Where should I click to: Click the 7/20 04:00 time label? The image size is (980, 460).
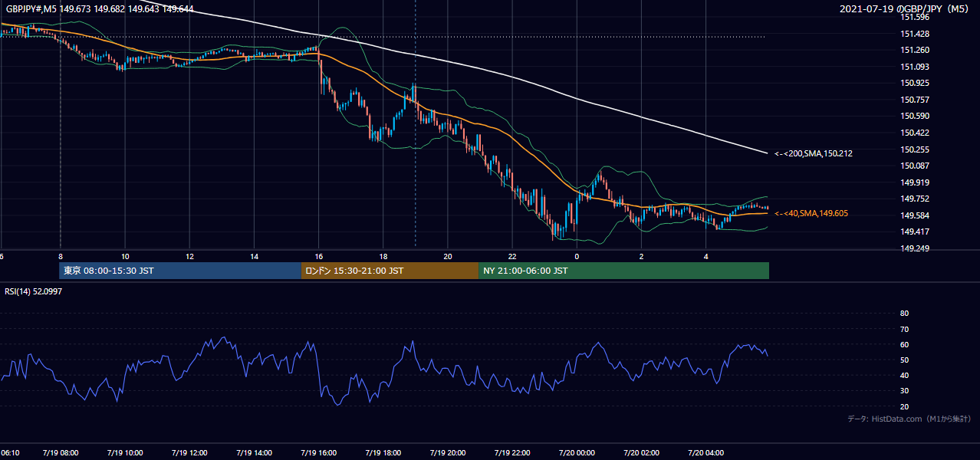click(x=706, y=452)
